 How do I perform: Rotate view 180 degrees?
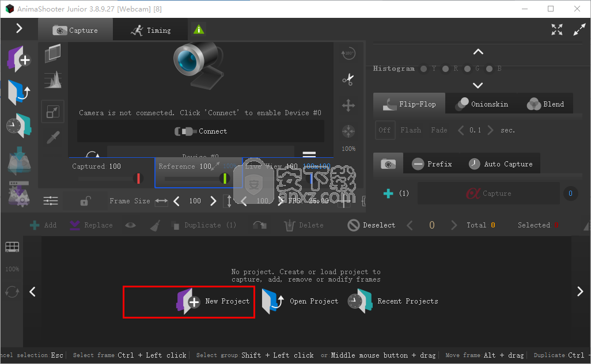pos(348,54)
